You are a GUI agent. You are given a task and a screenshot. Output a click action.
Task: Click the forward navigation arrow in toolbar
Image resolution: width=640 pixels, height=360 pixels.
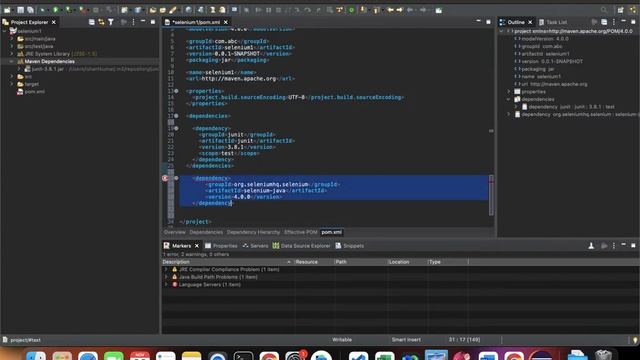point(400,10)
